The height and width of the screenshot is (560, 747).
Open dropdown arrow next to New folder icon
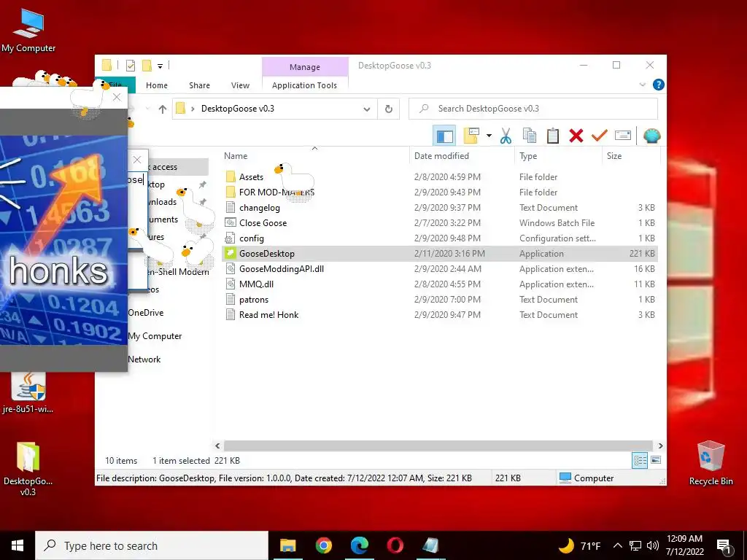point(489,136)
